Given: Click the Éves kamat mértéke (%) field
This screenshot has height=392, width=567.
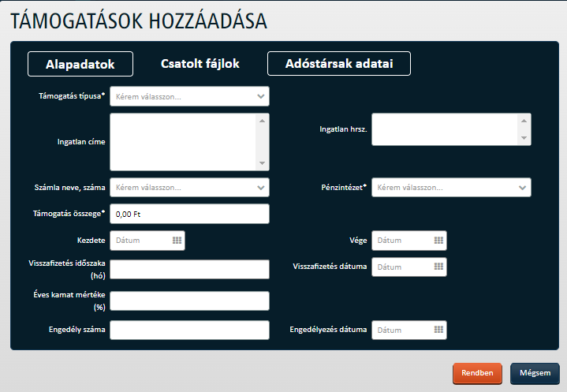Looking at the screenshot, I should pos(189,301).
